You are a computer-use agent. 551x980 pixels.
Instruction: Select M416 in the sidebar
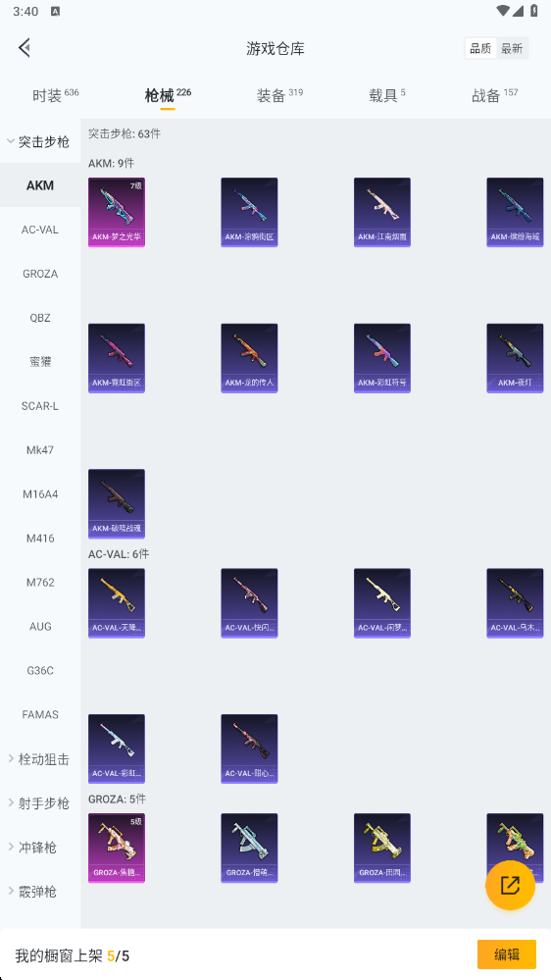click(40, 539)
